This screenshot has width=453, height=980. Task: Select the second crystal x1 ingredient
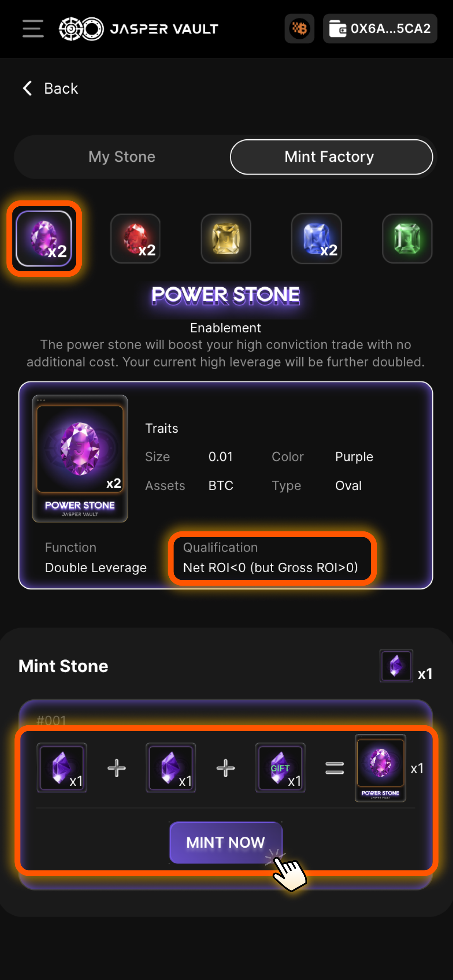click(171, 768)
